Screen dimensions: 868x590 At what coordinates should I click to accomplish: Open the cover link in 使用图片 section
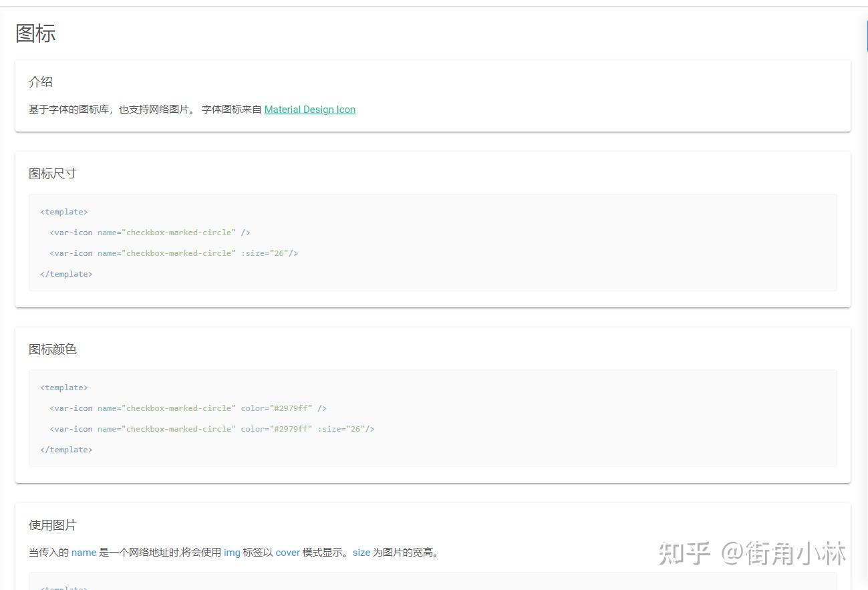tap(288, 553)
